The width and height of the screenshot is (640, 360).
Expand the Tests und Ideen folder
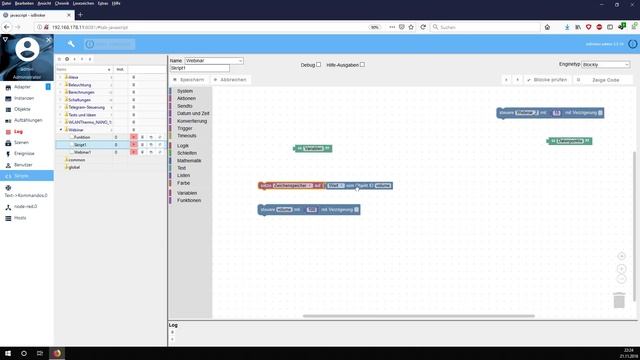click(61, 115)
